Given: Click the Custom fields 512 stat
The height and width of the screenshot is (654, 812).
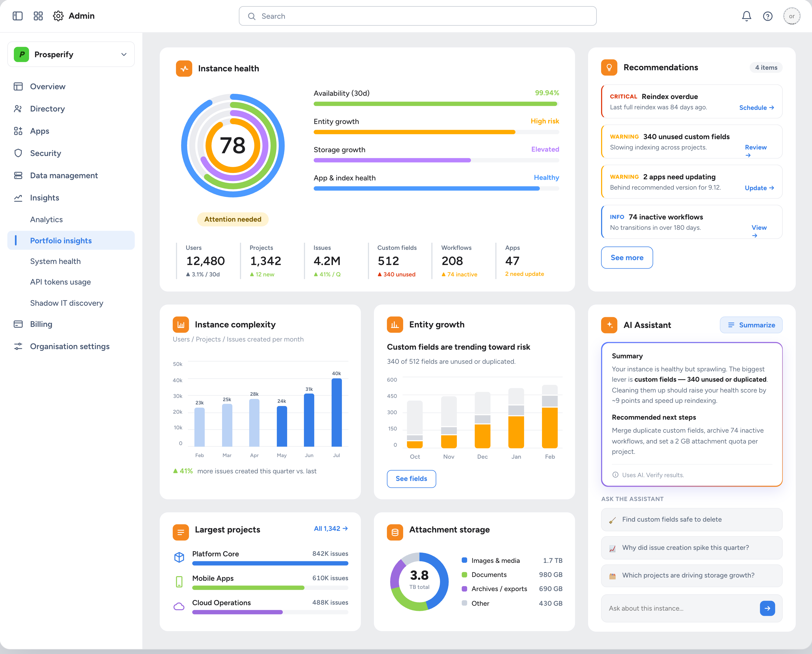Looking at the screenshot, I should [x=397, y=261].
